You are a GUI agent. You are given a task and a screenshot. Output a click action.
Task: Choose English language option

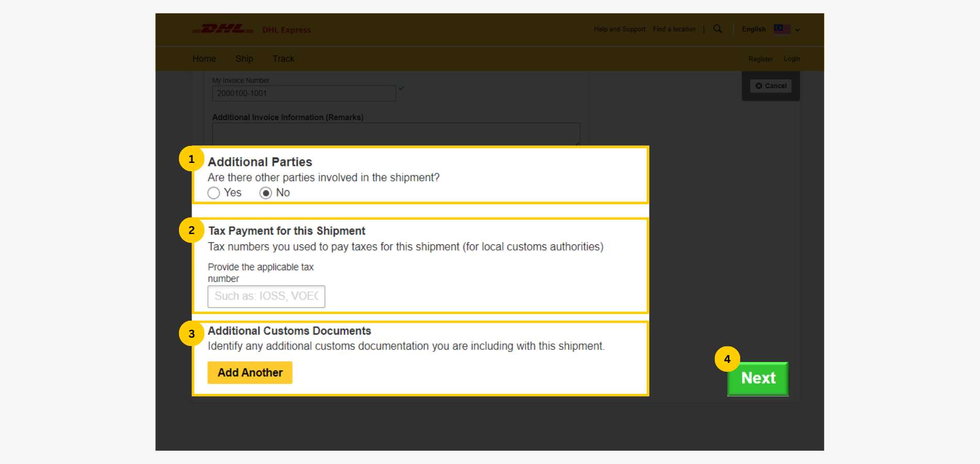tap(754, 29)
